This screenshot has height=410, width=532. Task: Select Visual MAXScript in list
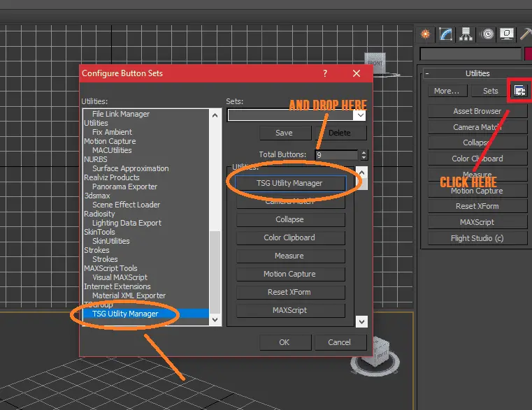[x=120, y=277]
